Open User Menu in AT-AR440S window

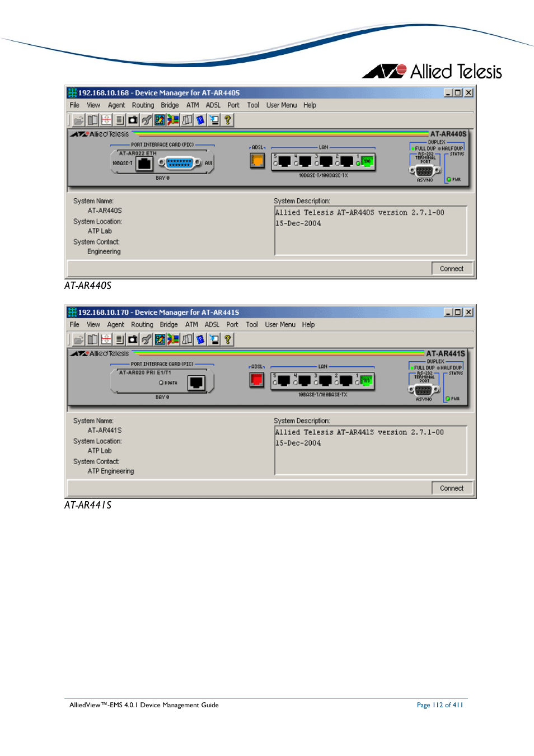pos(282,105)
